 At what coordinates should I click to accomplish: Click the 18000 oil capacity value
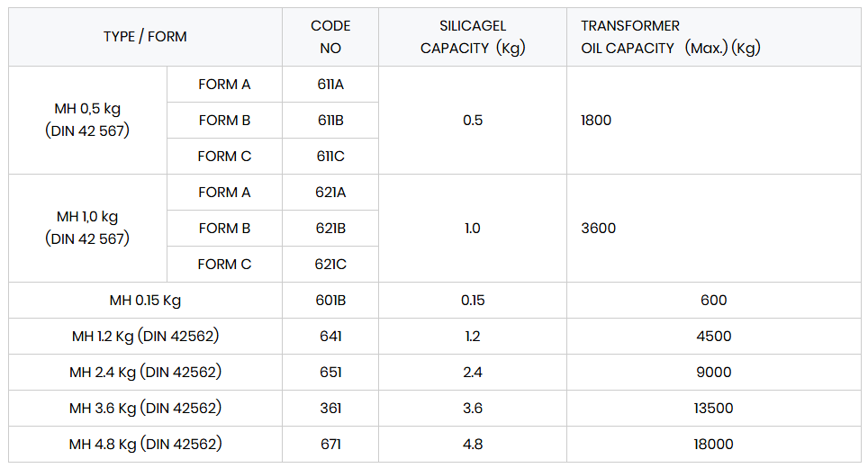click(x=713, y=444)
